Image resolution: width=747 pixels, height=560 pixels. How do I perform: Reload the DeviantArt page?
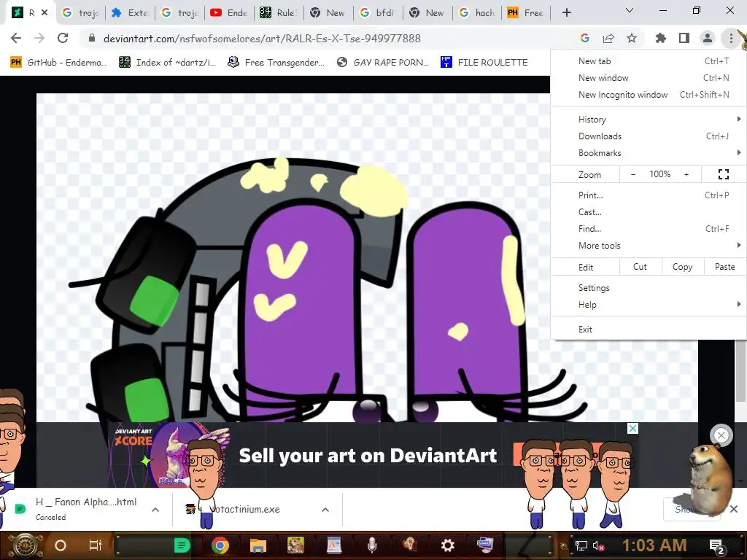[63, 38]
